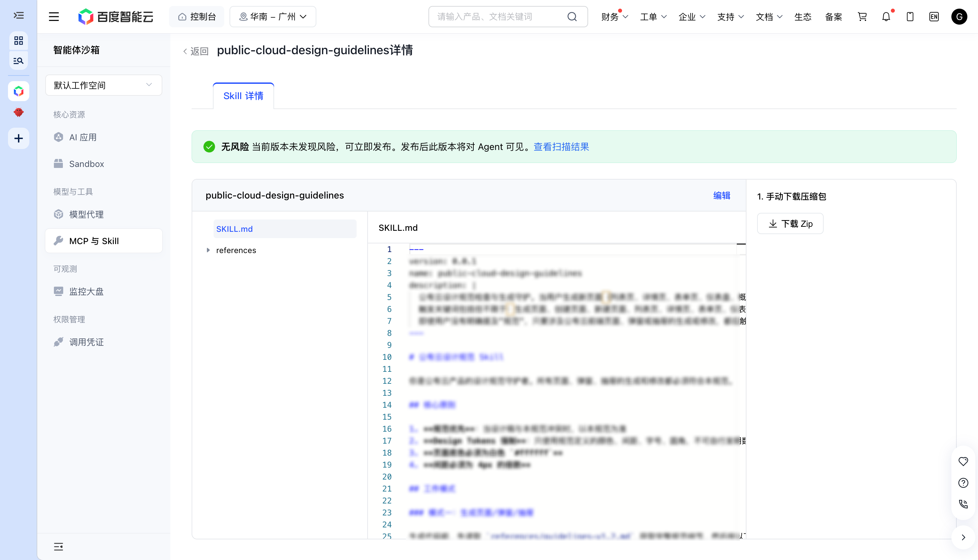Switch language with the EN icon
978x560 pixels.
pyautogui.click(x=934, y=17)
